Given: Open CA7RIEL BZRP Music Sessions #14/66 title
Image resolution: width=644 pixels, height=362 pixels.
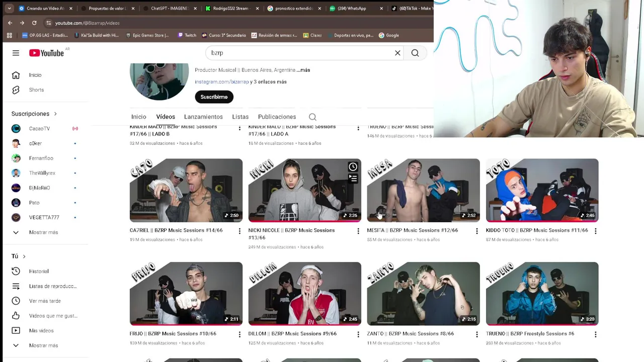Looking at the screenshot, I should click(176, 230).
